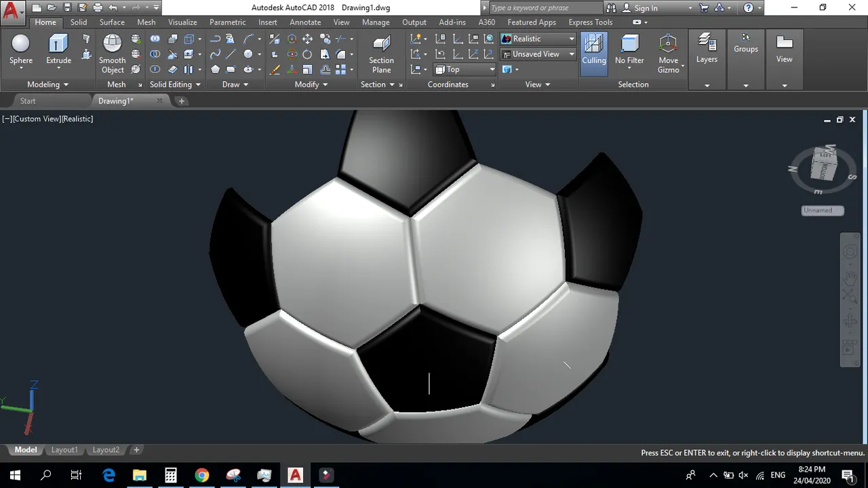Apply Solid Union from Solid Editing
868x488 pixels.
tap(155, 39)
